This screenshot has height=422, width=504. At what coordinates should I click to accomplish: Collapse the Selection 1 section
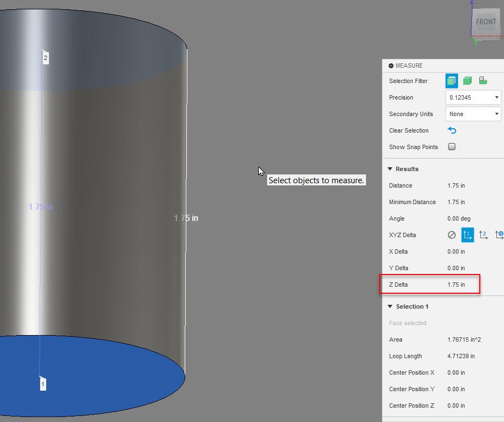coord(390,306)
